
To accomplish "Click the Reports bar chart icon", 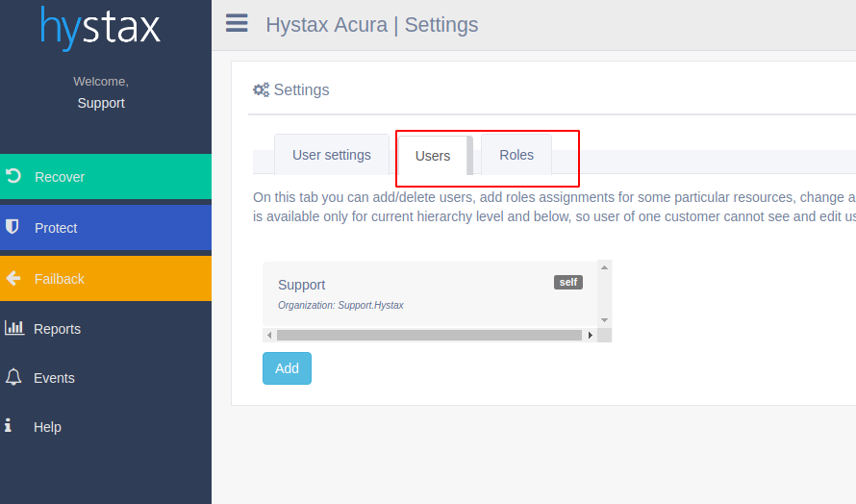I will [x=14, y=328].
